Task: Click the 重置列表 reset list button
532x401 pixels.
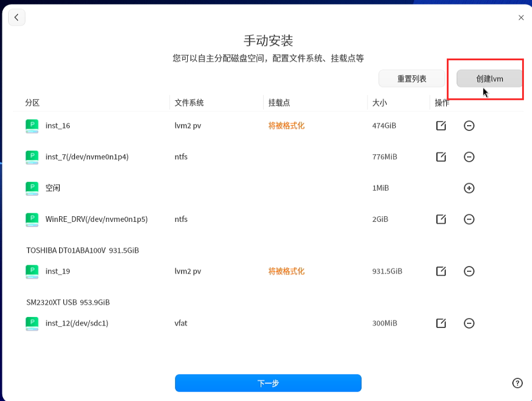Action: tap(411, 79)
